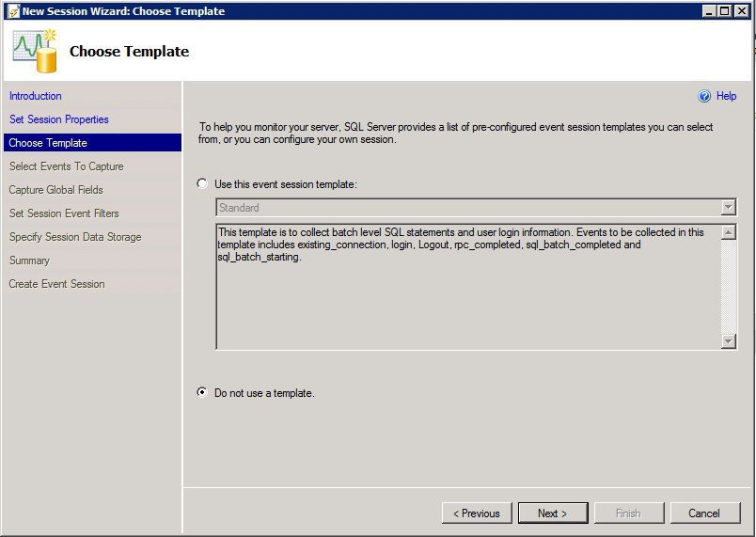This screenshot has height=537, width=756.
Task: Click the Previous button
Action: (477, 513)
